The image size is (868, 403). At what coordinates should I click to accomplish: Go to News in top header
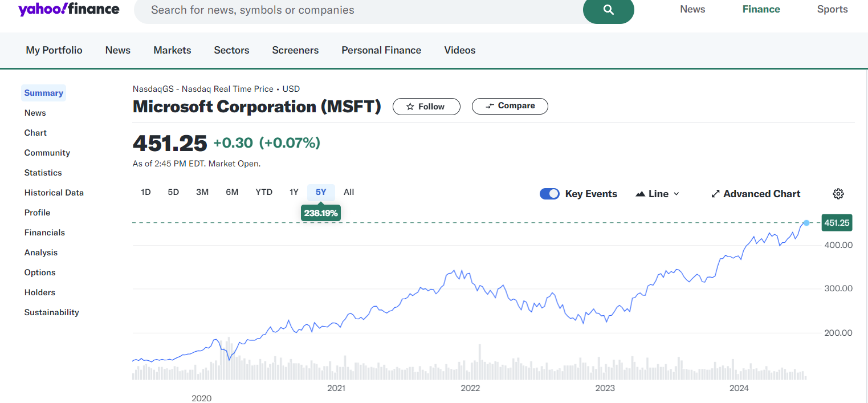692,9
